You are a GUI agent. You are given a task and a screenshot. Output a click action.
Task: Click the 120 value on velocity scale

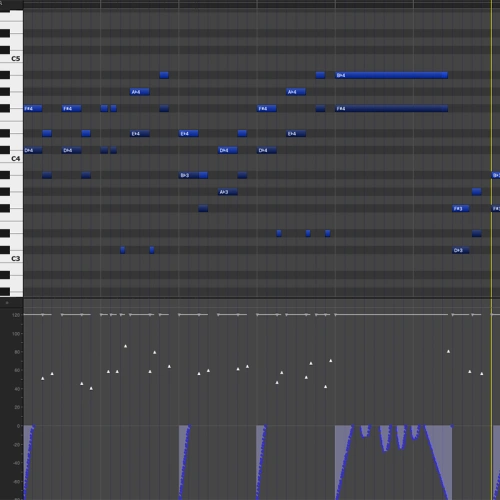(x=16, y=315)
